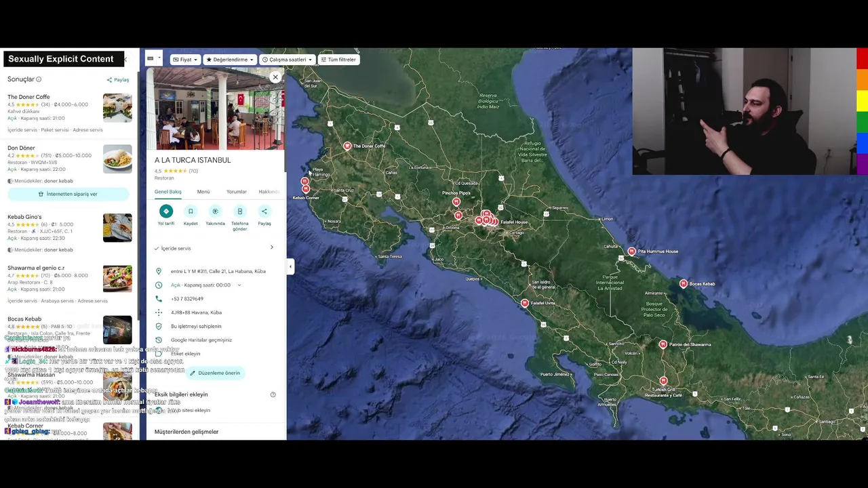
Task: Click the Etiket ekleyin label icon
Action: pos(159,354)
